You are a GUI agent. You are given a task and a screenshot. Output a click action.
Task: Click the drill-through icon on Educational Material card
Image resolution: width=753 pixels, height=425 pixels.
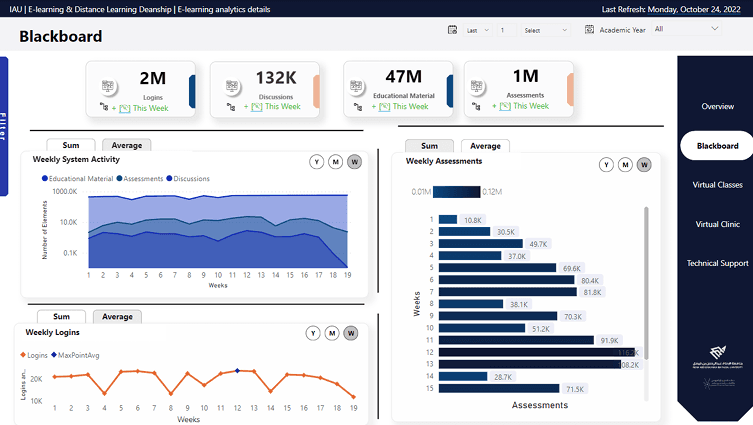tap(358, 107)
